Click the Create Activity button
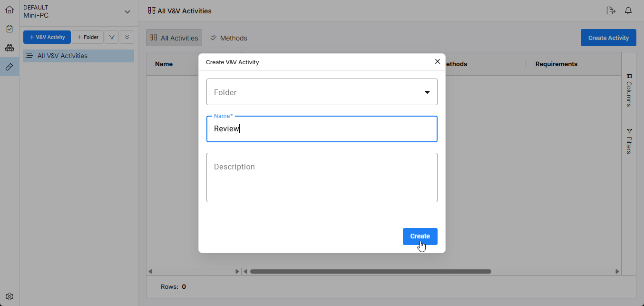Screen dimensions: 644x306 click(608, 38)
